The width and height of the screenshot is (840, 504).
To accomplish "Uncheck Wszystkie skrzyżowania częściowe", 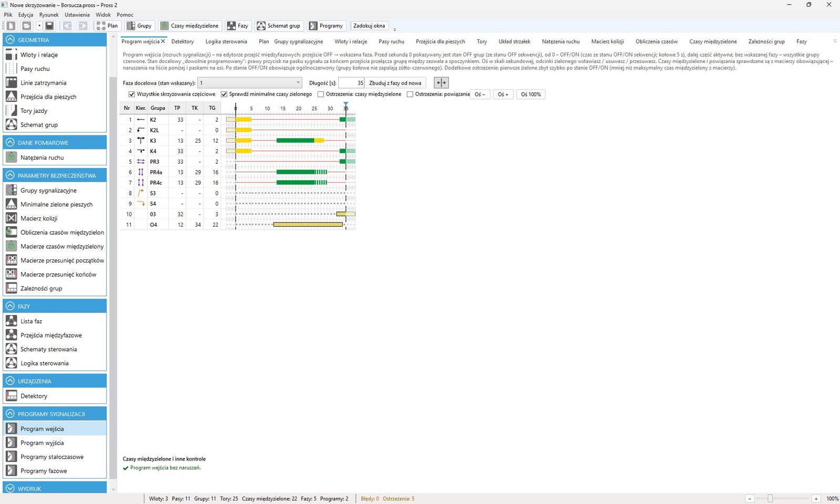I will click(132, 94).
